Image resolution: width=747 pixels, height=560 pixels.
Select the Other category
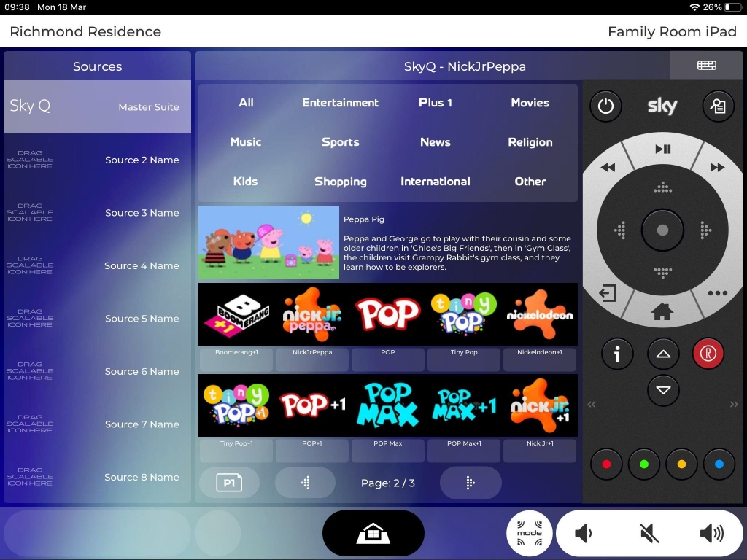click(530, 182)
